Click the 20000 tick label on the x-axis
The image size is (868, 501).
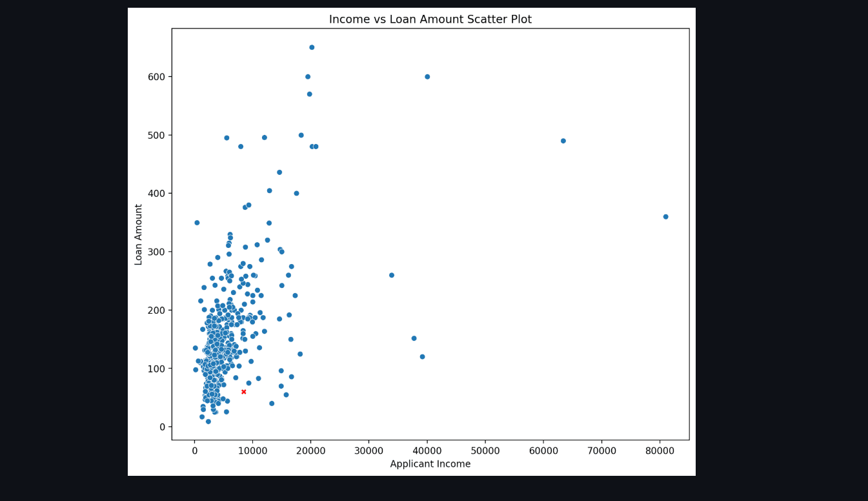pos(310,453)
